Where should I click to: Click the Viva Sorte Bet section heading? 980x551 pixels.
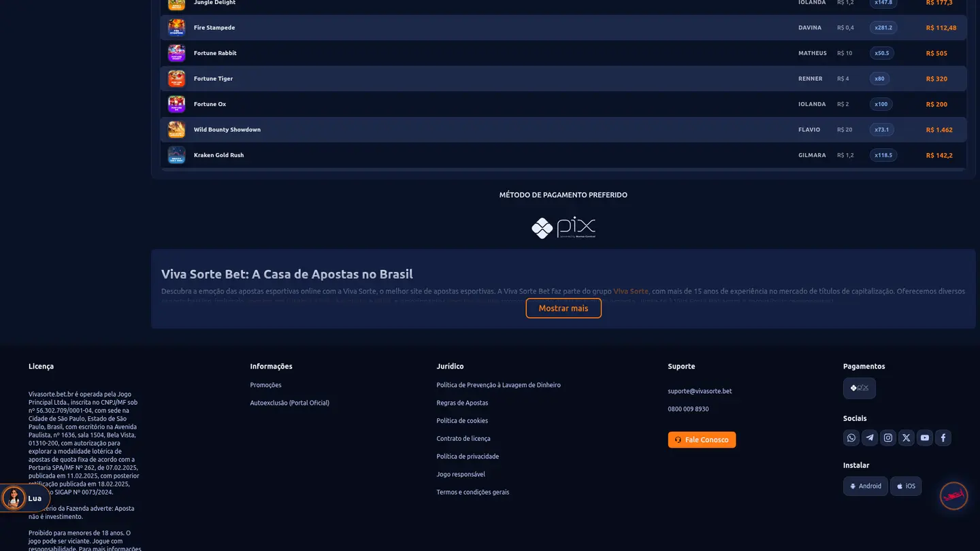[x=287, y=274]
